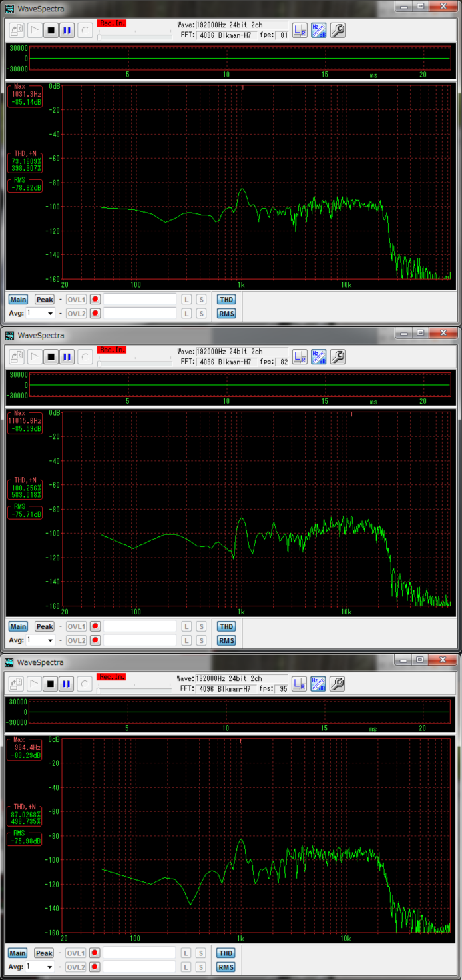Screen dimensions: 462x980
Task: Click the Max 1031.3Hz readout box
Action: coord(25,95)
